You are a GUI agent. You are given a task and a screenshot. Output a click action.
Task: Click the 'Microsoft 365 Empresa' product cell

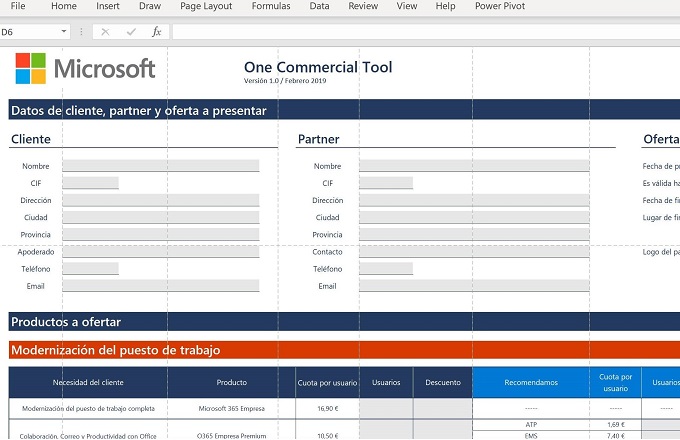coord(232,408)
